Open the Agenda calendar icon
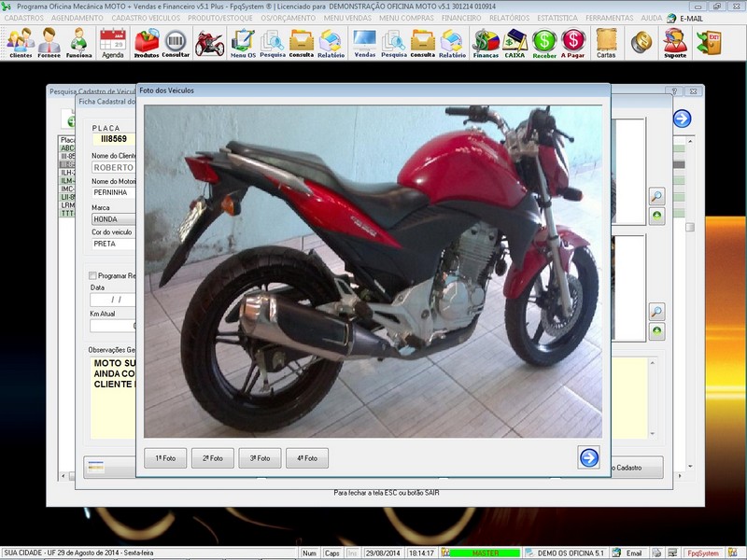The width and height of the screenshot is (747, 560). pos(113,43)
